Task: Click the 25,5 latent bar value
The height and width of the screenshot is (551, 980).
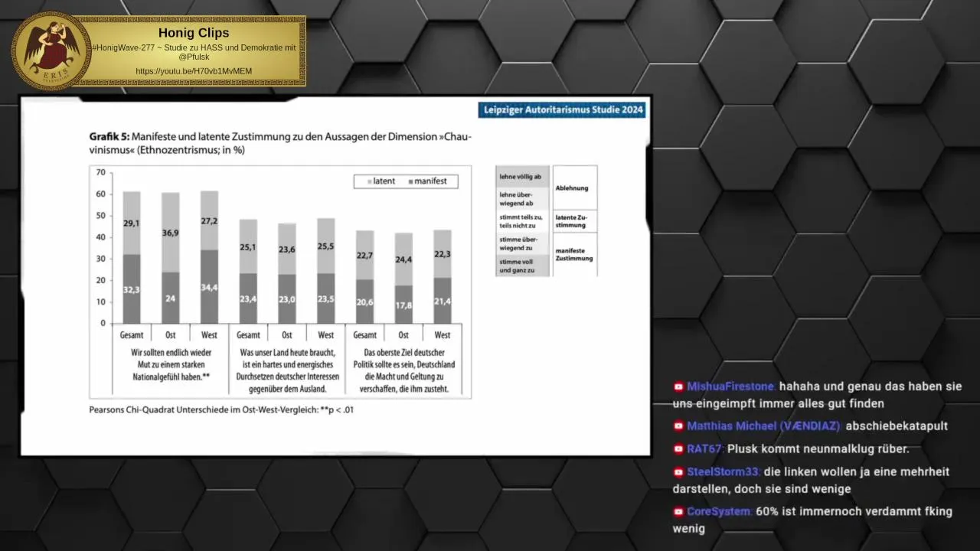Action: pos(325,246)
